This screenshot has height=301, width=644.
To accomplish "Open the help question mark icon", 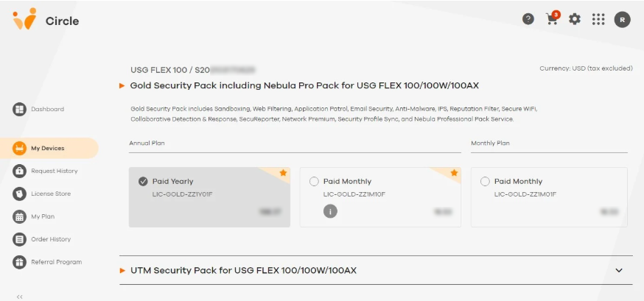I will click(528, 19).
